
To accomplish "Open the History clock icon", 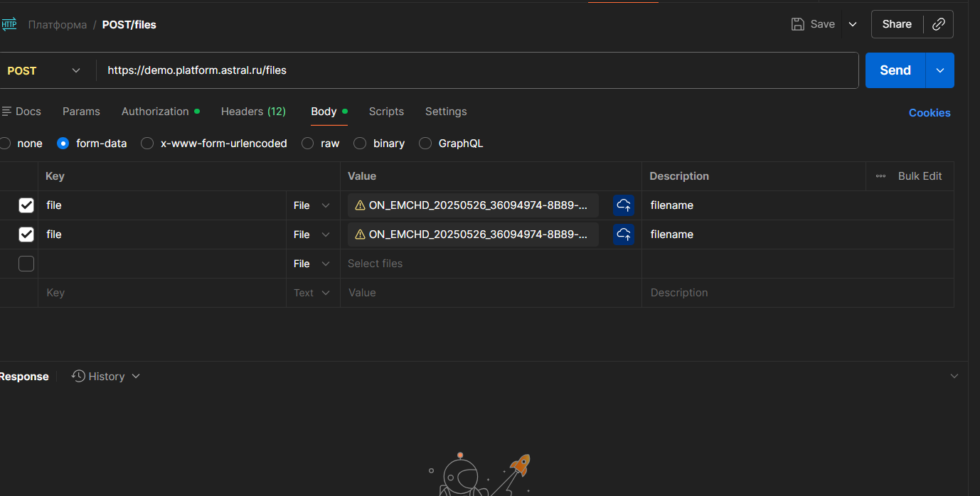I will [x=79, y=376].
